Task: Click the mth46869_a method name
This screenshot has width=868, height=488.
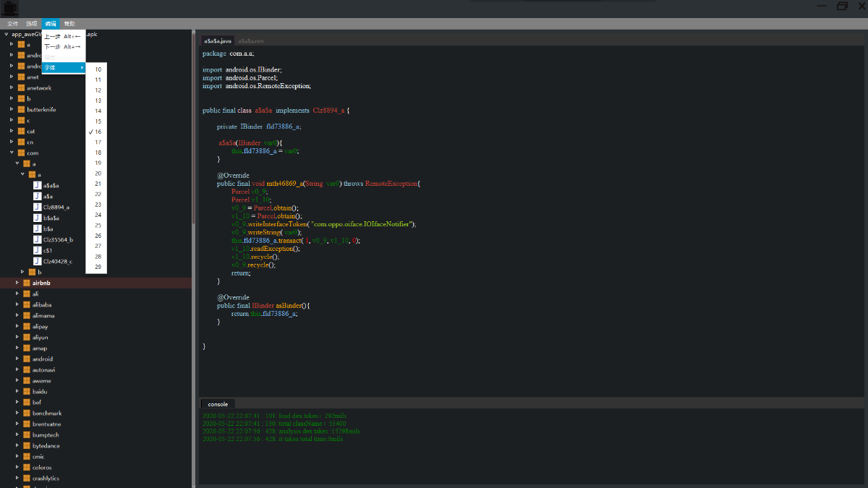Action: click(x=285, y=184)
